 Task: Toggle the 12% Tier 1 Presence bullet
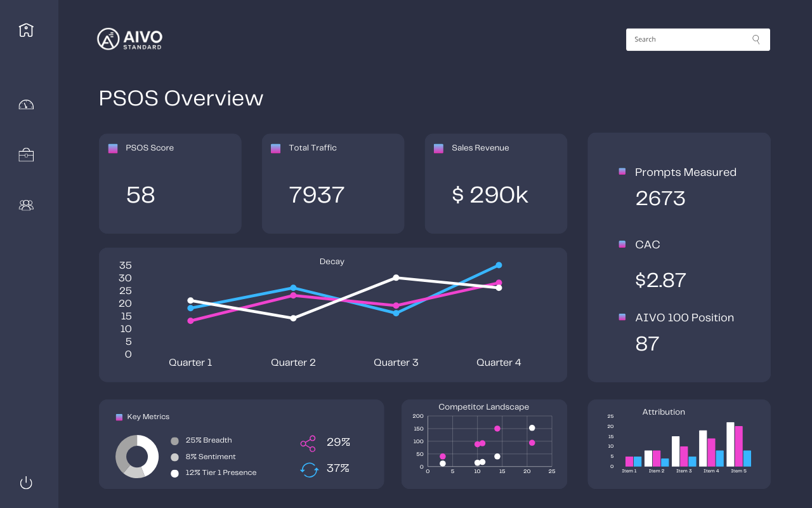(x=173, y=472)
